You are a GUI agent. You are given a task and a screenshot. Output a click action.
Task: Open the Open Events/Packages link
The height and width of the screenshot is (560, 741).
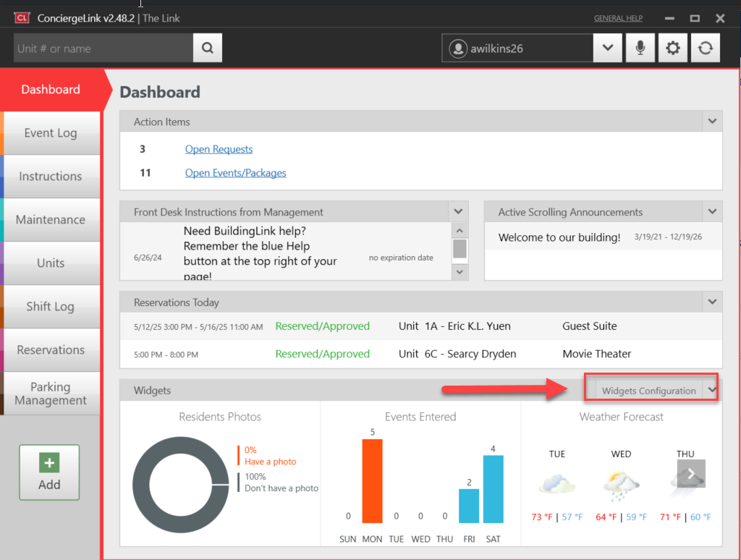click(x=235, y=173)
